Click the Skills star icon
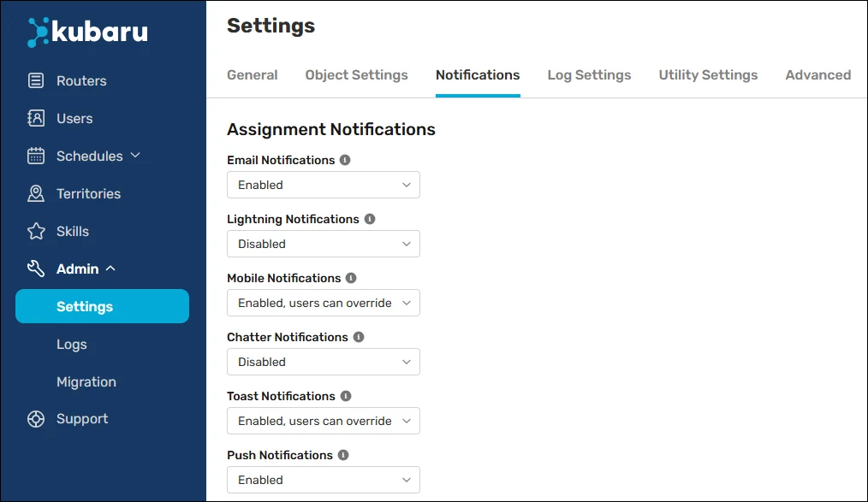 tap(36, 231)
